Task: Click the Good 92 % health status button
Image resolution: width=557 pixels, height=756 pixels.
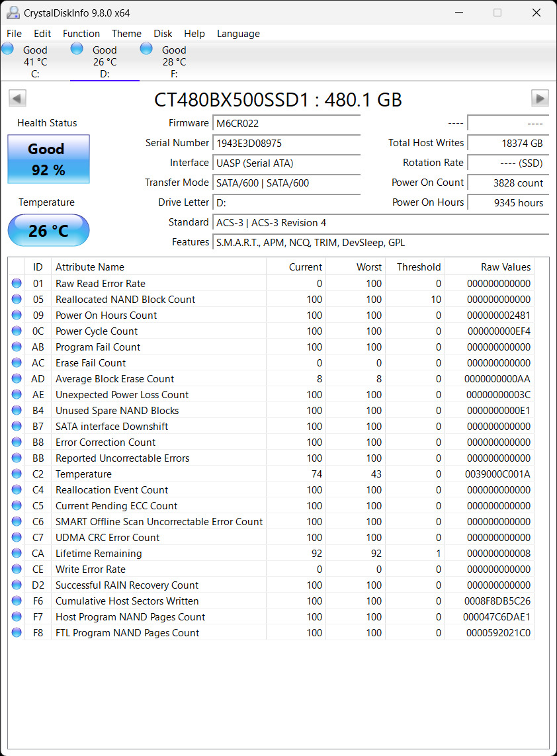Action: pyautogui.click(x=49, y=159)
